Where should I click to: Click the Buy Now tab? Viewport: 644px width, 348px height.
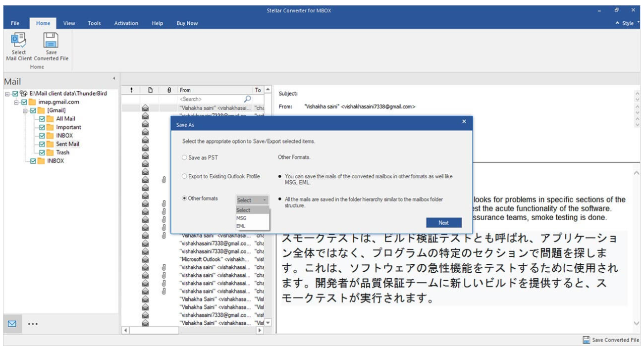187,23
